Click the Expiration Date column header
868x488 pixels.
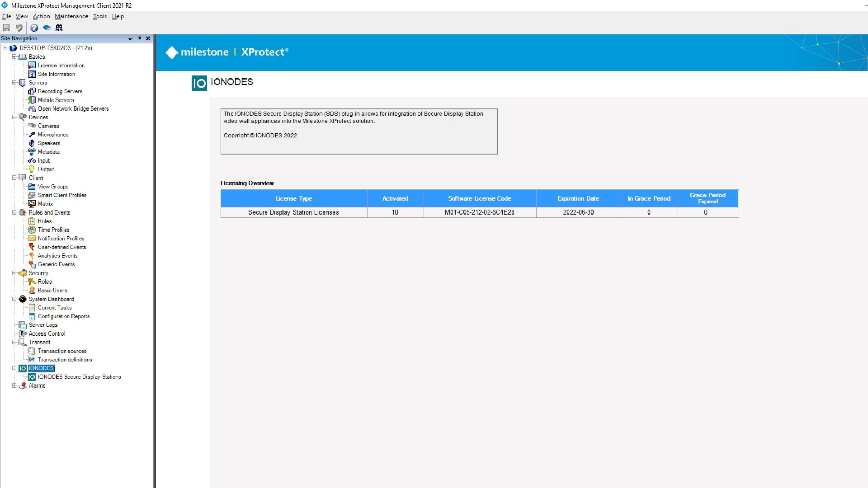578,198
